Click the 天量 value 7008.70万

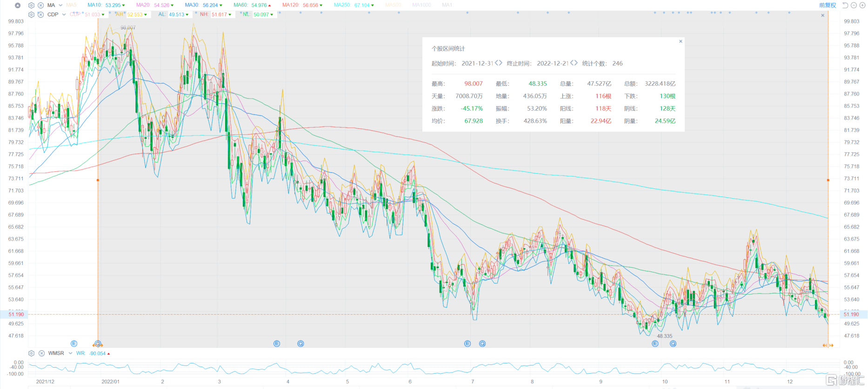pos(469,96)
